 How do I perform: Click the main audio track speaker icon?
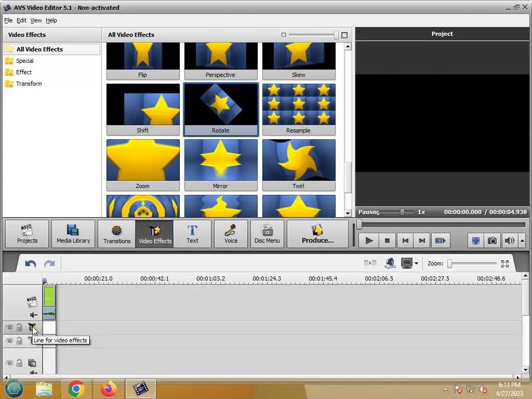tap(33, 315)
